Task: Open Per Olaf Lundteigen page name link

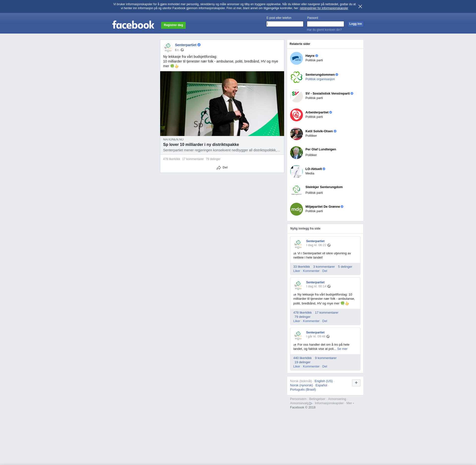Action: click(321, 149)
